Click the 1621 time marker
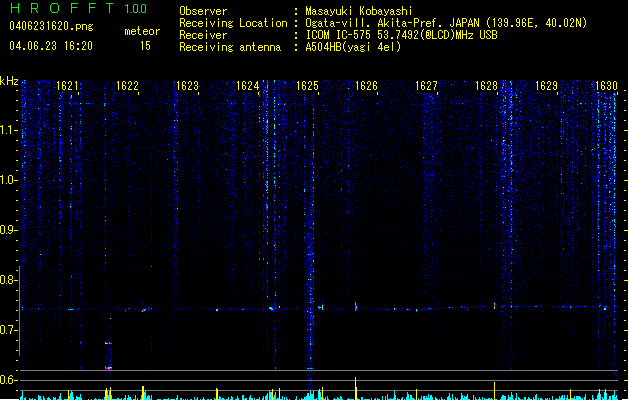The height and width of the screenshot is (400, 629). pos(67,86)
